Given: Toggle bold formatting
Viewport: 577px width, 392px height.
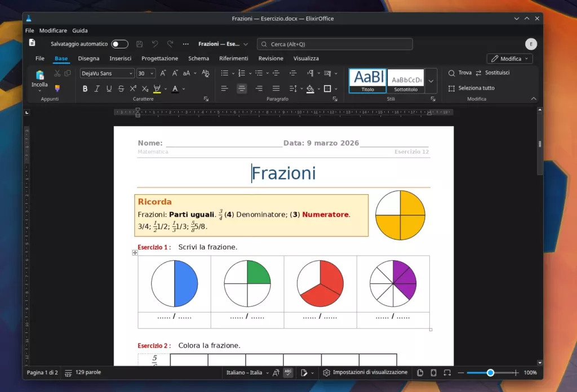Looking at the screenshot, I should pos(85,88).
